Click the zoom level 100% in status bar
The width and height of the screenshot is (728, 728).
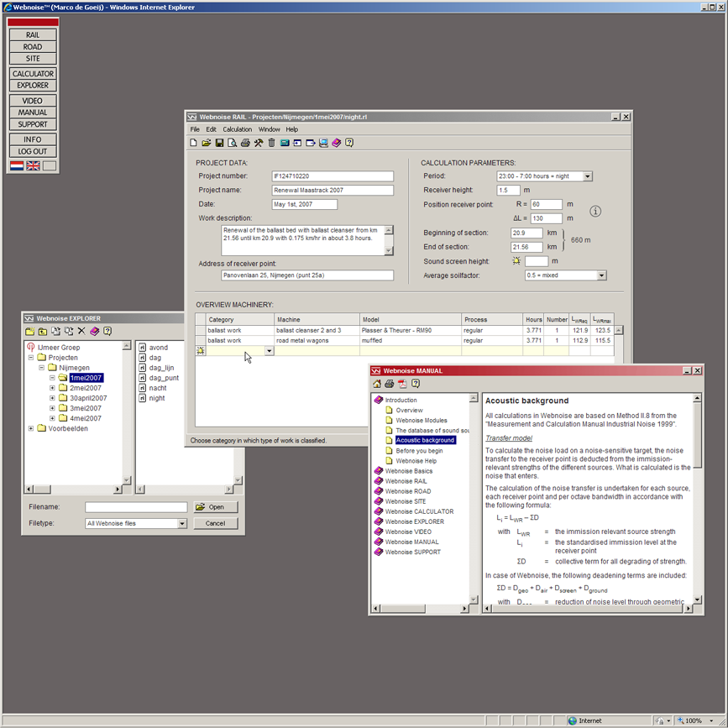tap(694, 720)
